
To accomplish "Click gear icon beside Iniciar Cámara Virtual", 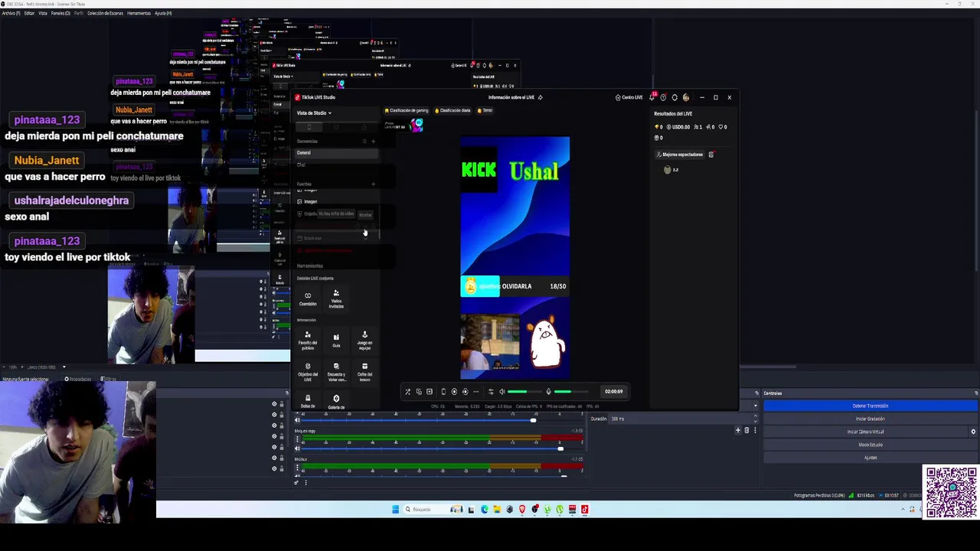I will 973,432.
